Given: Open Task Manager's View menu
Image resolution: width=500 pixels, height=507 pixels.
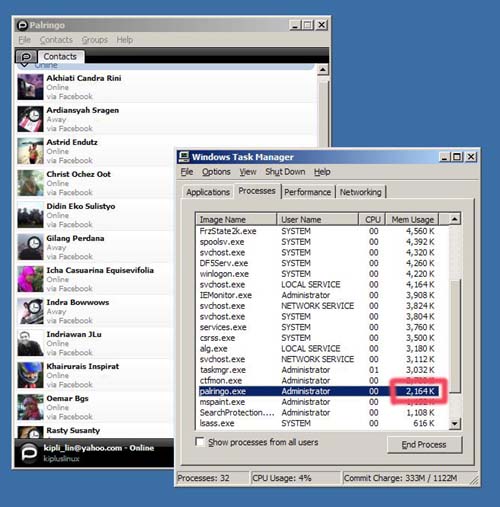Looking at the screenshot, I should tap(248, 172).
